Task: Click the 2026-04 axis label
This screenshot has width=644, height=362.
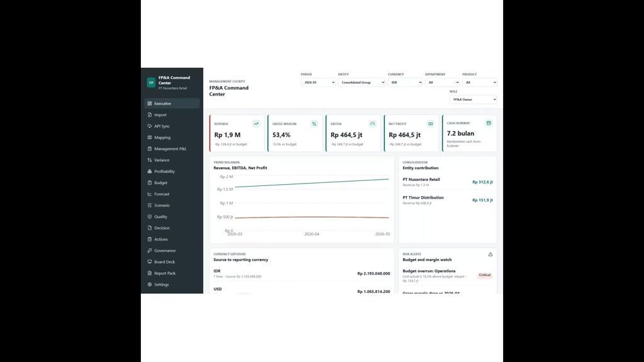Action: point(312,234)
